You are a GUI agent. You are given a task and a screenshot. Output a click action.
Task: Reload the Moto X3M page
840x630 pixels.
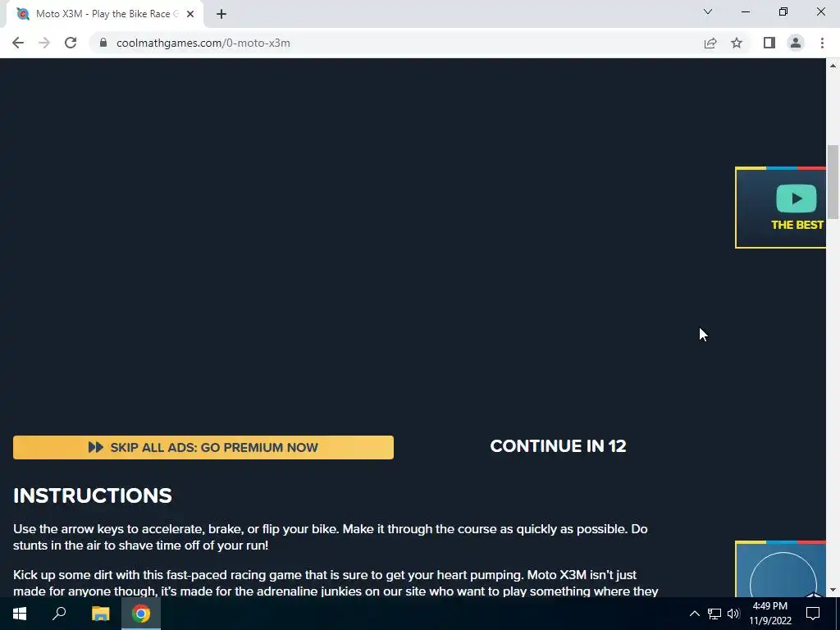[71, 43]
